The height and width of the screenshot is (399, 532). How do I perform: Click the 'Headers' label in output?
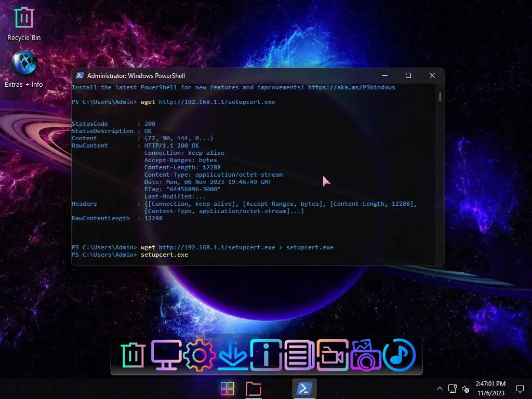(x=84, y=204)
